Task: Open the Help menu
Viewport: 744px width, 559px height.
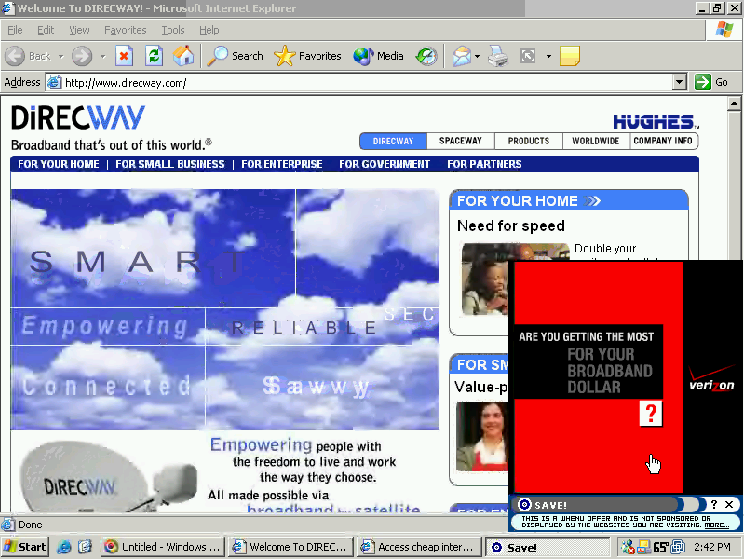Action: [209, 30]
